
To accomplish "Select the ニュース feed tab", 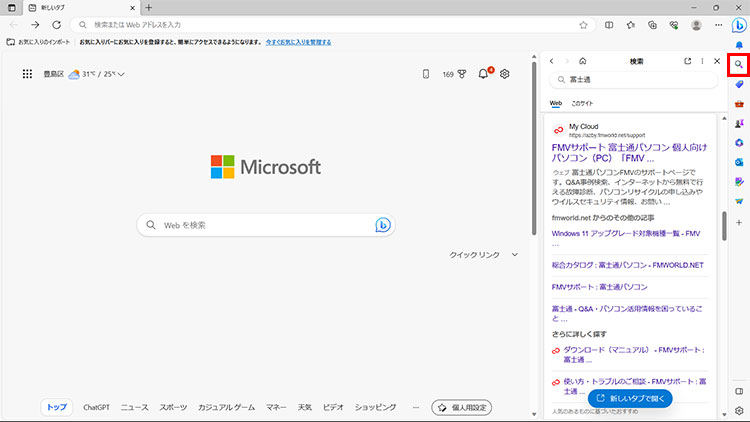I will pyautogui.click(x=134, y=407).
